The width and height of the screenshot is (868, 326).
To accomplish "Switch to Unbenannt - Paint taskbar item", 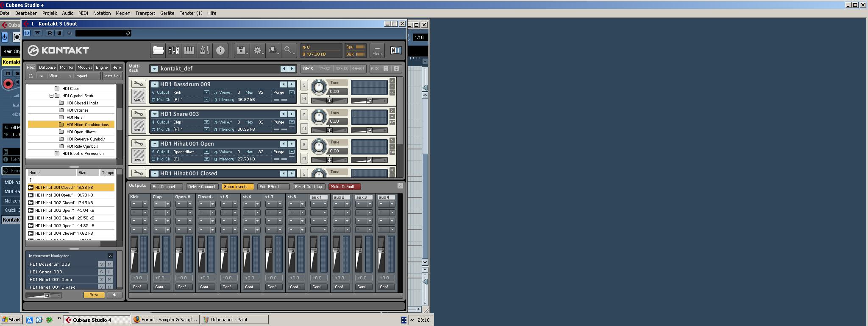I will tap(234, 320).
